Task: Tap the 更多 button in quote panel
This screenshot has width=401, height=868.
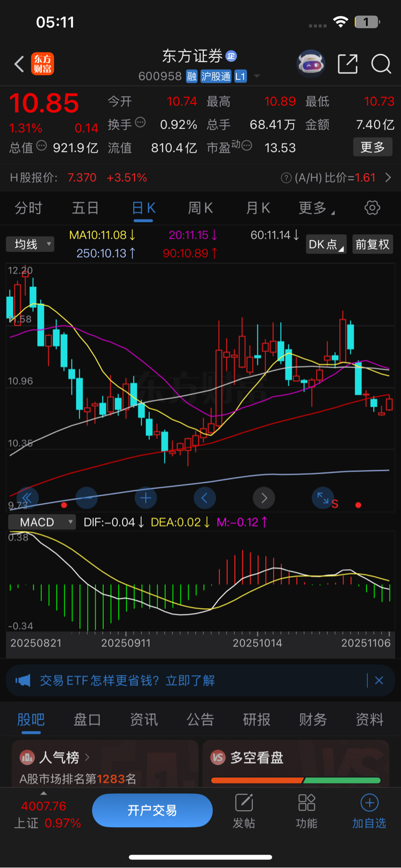Action: pos(372,147)
